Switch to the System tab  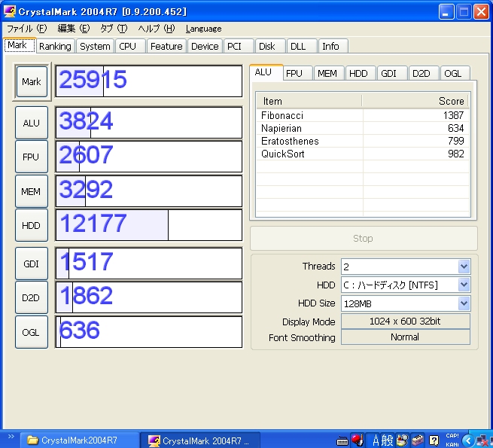pos(95,46)
